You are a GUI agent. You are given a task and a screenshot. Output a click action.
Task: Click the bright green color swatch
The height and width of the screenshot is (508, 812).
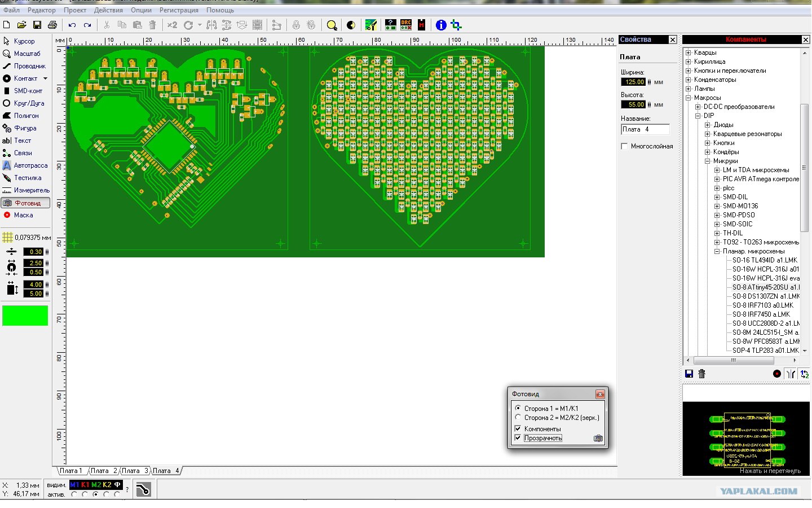(25, 316)
